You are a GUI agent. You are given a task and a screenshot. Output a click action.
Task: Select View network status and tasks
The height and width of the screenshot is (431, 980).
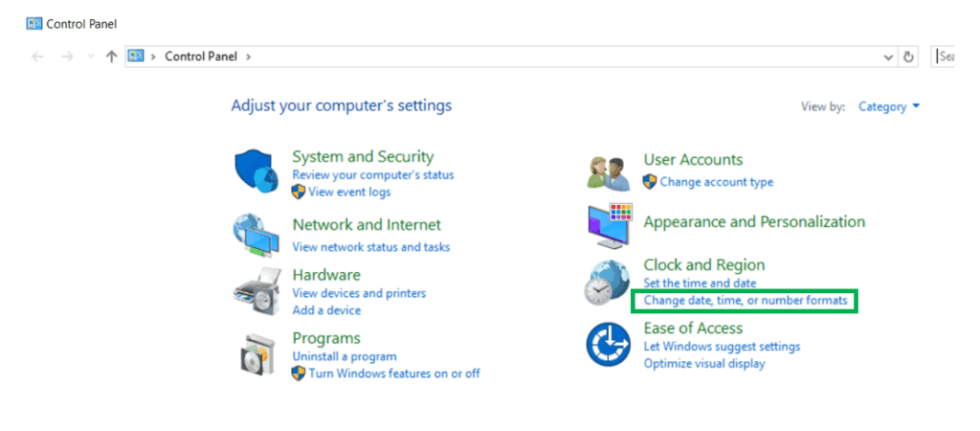[370, 247]
